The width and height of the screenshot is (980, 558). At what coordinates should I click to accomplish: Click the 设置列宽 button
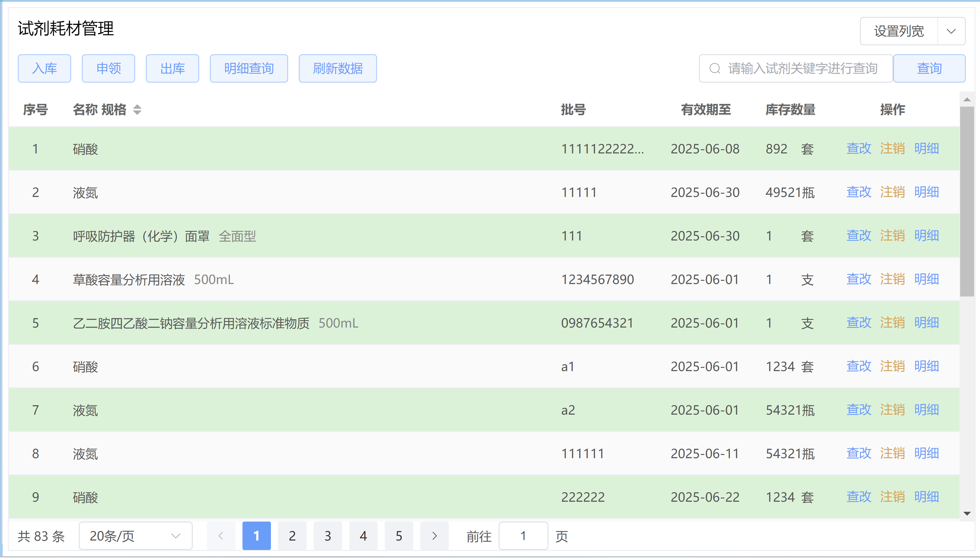point(899,31)
